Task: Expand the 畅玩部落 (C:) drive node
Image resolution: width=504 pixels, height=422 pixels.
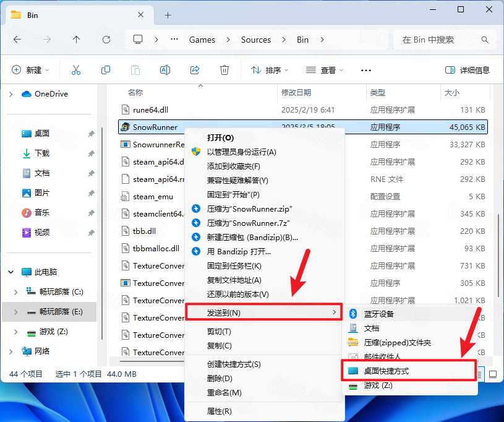Action: click(x=15, y=291)
